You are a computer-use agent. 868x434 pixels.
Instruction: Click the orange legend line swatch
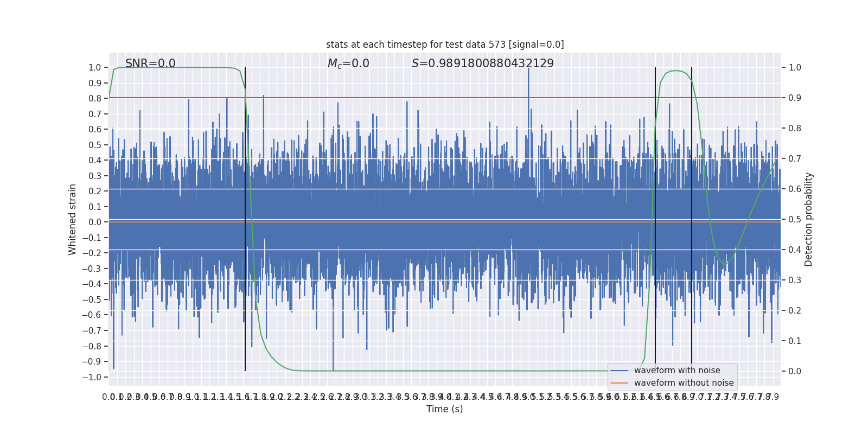620,383
